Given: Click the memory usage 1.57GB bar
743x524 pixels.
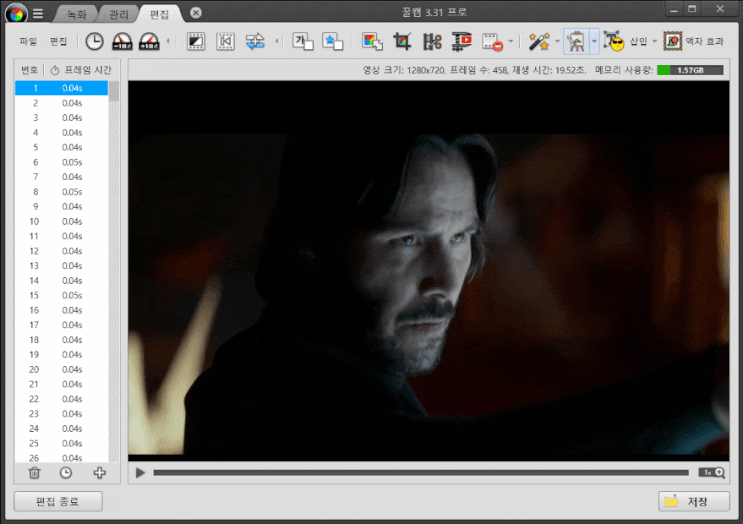Looking at the screenshot, I should tap(690, 70).
